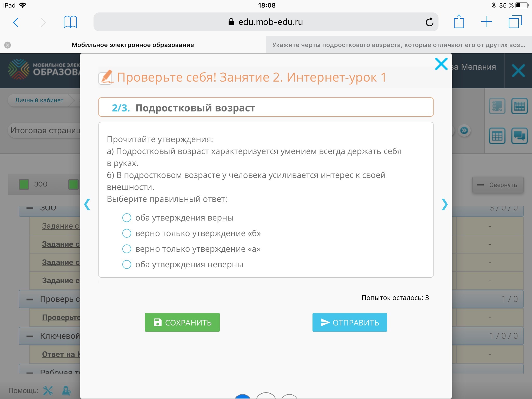
Task: Click the green 300 color square
Action: pos(24,184)
